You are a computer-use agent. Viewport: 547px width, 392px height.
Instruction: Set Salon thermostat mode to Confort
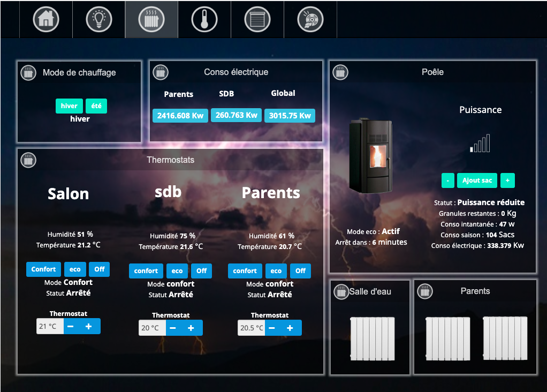[x=44, y=269]
